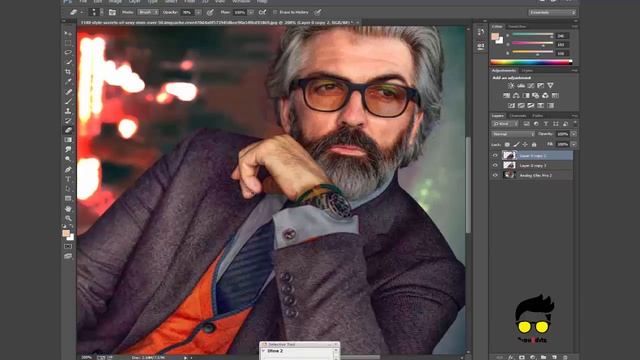Toggle lock transparent pixels
The width and height of the screenshot is (640, 360).
(x=507, y=144)
